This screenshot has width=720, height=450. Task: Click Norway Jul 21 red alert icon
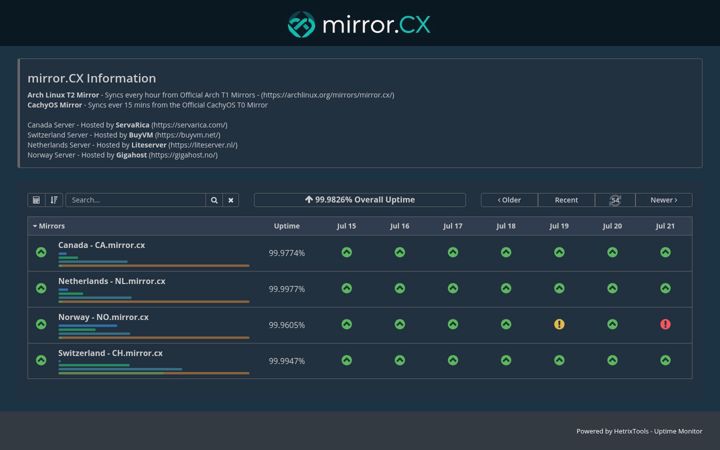[665, 324]
